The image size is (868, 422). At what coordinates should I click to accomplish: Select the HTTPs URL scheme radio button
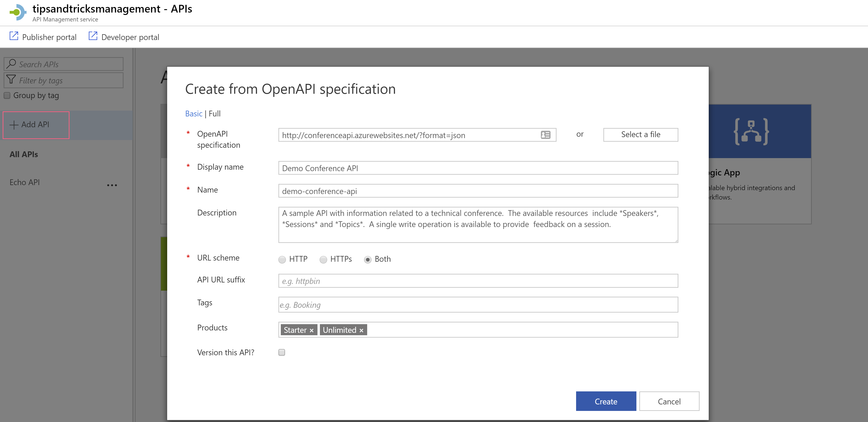323,260
